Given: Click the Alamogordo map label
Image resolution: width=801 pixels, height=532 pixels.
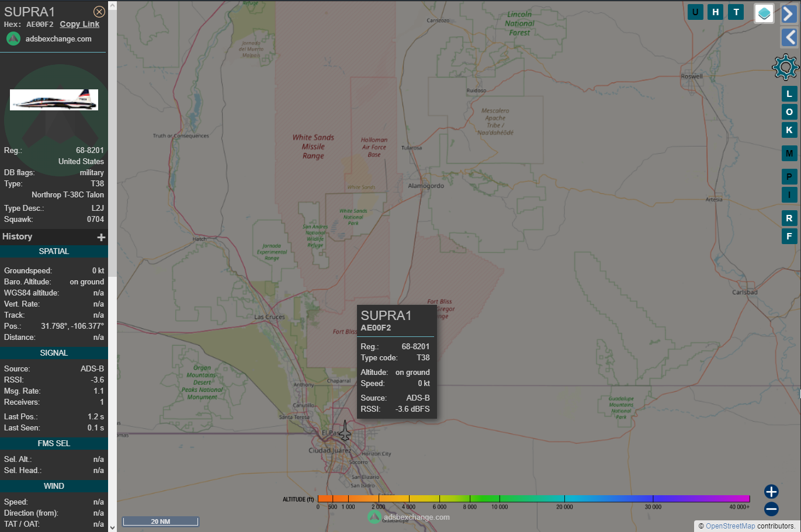Looking at the screenshot, I should click(x=426, y=186).
